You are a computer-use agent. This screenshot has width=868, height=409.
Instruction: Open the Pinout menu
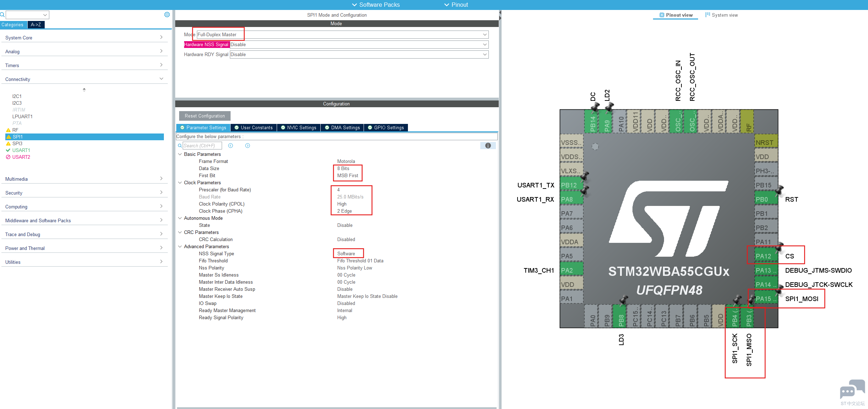point(456,5)
